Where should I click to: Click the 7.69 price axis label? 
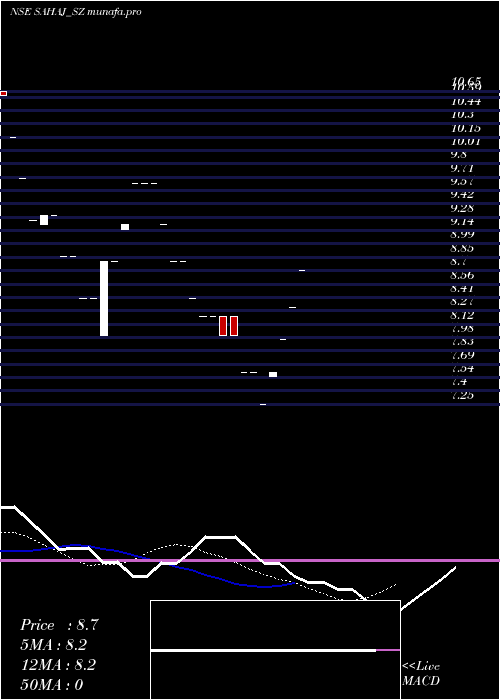(462, 355)
